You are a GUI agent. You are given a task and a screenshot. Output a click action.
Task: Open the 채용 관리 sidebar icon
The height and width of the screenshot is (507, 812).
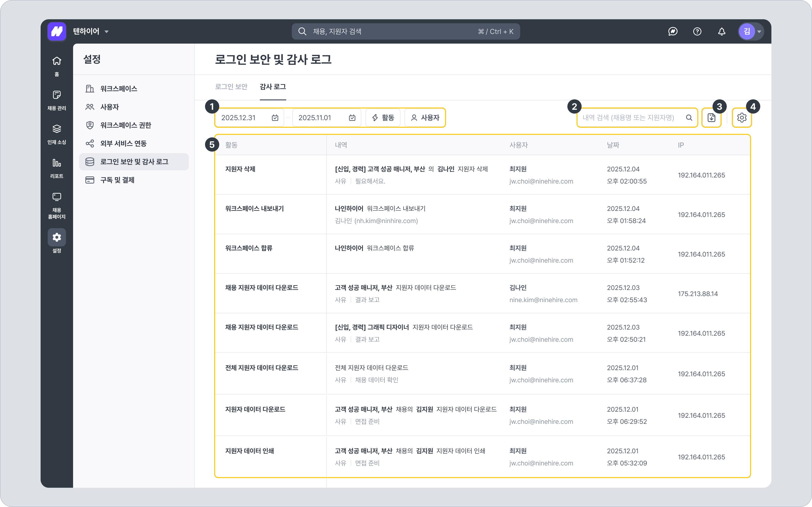(57, 100)
